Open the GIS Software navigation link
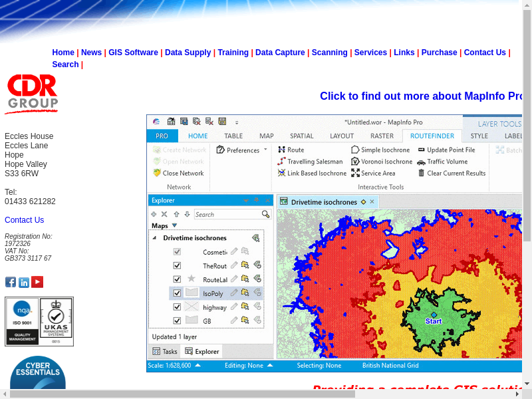The height and width of the screenshot is (399, 532). point(133,53)
